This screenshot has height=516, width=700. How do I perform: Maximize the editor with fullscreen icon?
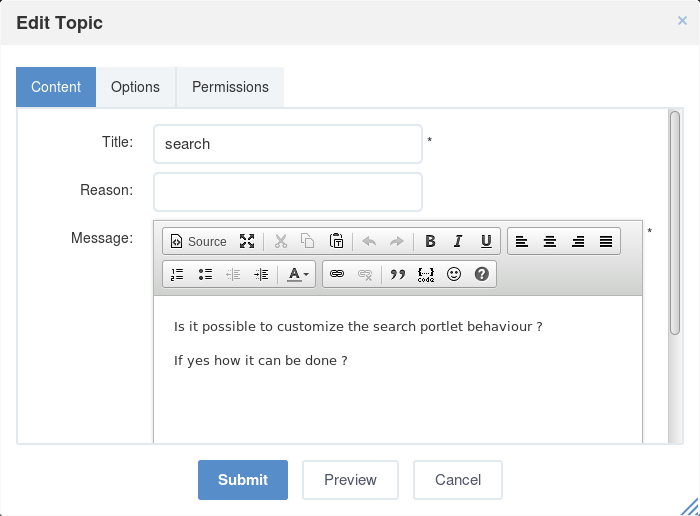pos(247,241)
